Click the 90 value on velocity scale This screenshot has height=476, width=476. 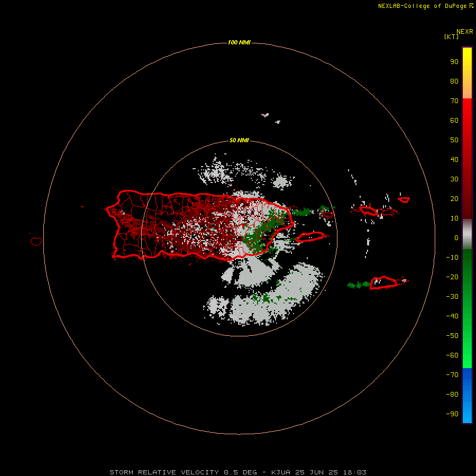454,62
